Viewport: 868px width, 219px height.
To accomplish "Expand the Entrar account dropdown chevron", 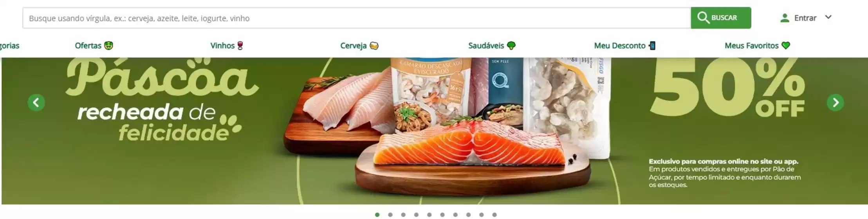I will pyautogui.click(x=828, y=17).
